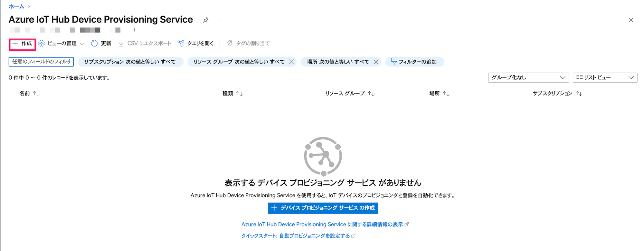The width and height of the screenshot is (644, 251).
Task: Click フィルターの追加 button
Action: (415, 62)
